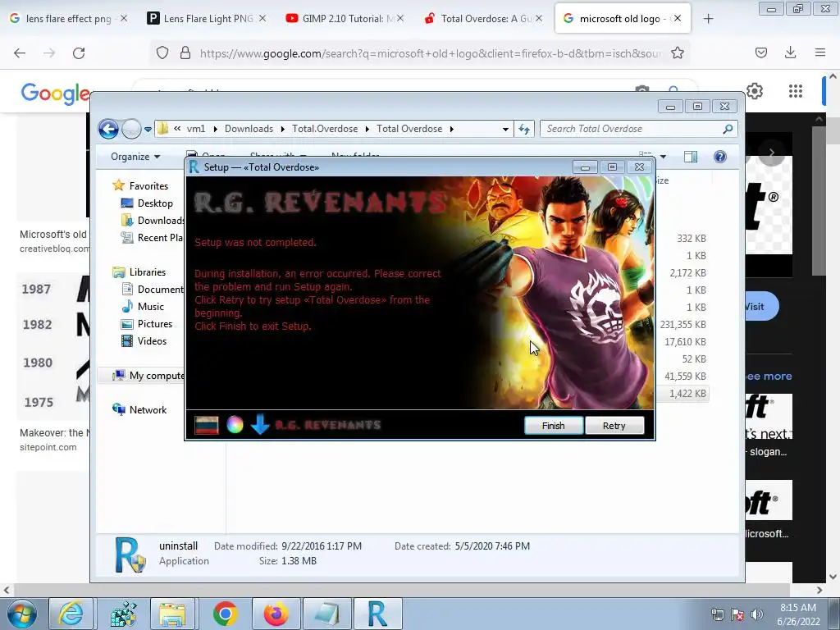Open Pocket save icon in Firefox toolbar
The height and width of the screenshot is (630, 840).
[x=760, y=52]
